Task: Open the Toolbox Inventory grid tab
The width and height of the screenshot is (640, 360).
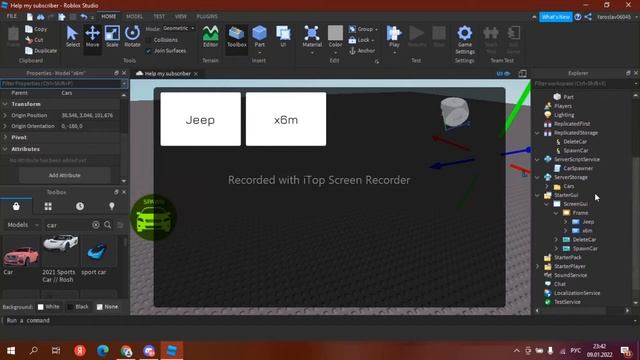Action: (48, 207)
